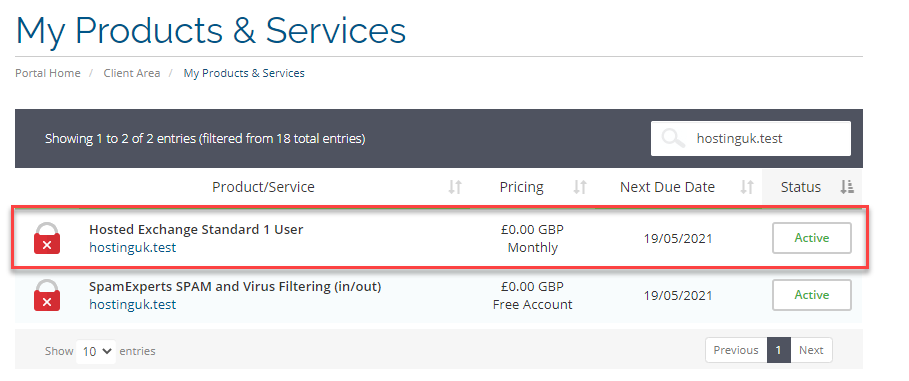The width and height of the screenshot is (909, 381).
Task: Sort by Status column icon
Action: [x=847, y=187]
